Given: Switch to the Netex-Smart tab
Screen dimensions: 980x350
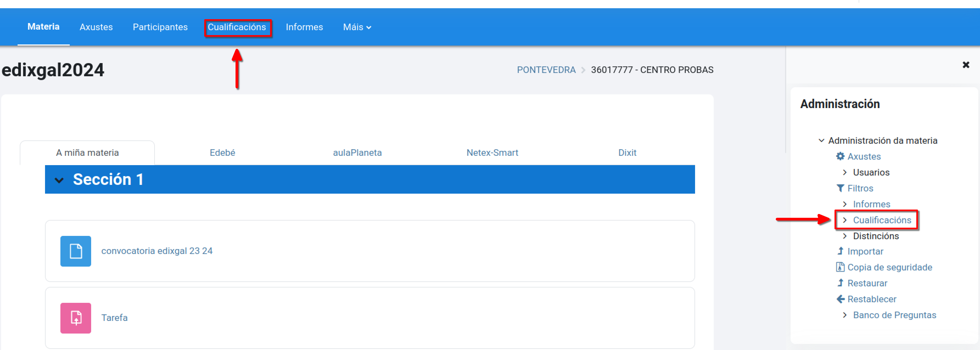Looking at the screenshot, I should 492,153.
